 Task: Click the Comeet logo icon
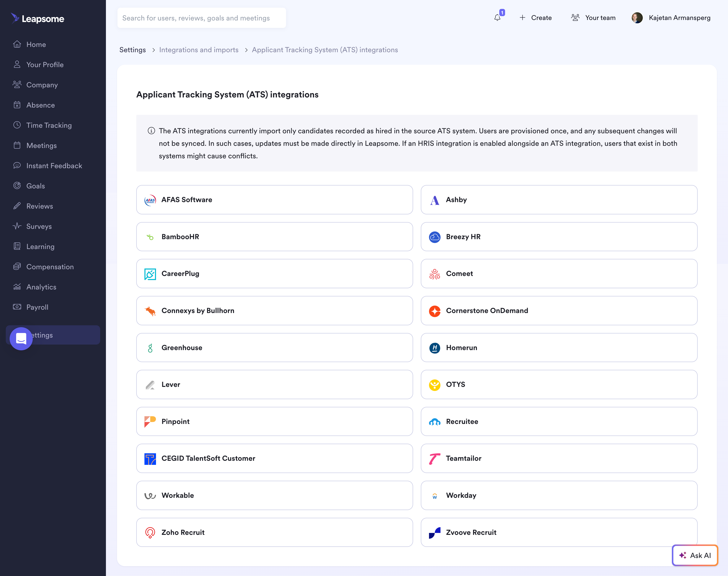click(x=435, y=274)
